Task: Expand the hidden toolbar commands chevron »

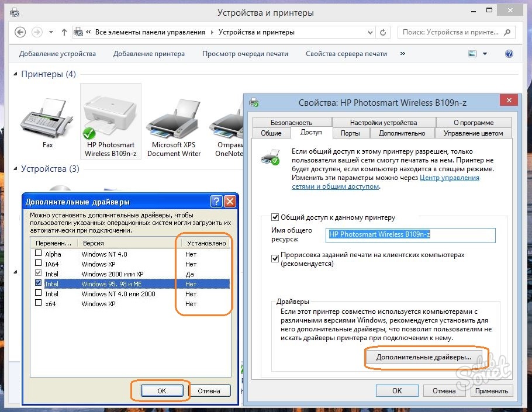Action: (402, 54)
